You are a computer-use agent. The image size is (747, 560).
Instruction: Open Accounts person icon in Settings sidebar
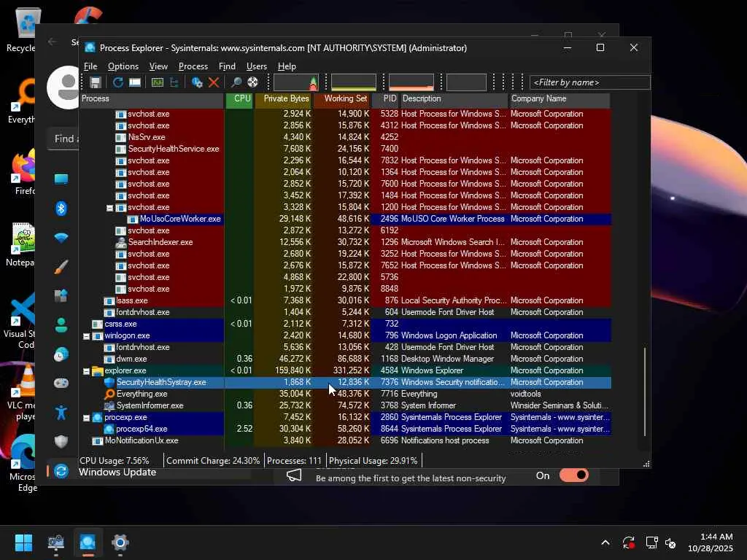(61, 325)
